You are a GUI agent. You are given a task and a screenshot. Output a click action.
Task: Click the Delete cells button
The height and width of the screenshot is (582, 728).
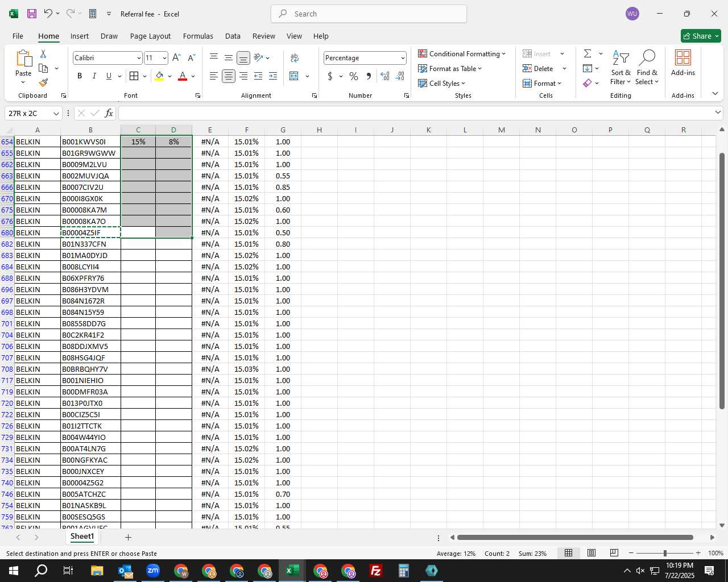tap(538, 68)
